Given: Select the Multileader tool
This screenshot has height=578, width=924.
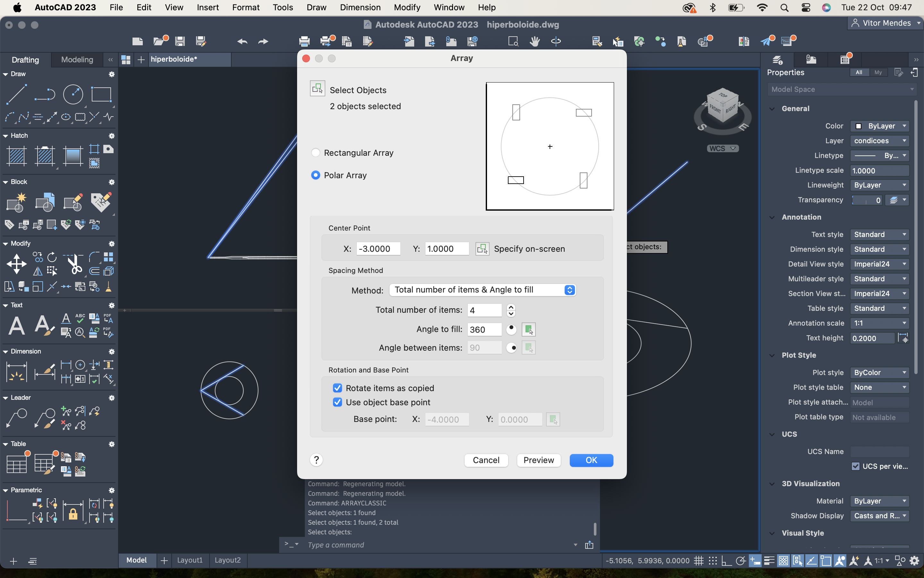Looking at the screenshot, I should click(x=16, y=418).
